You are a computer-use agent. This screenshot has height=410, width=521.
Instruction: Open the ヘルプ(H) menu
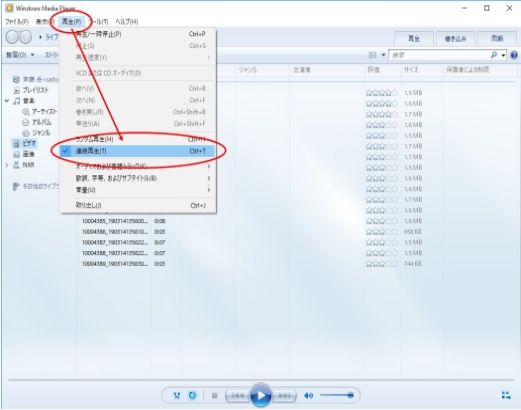(x=127, y=22)
